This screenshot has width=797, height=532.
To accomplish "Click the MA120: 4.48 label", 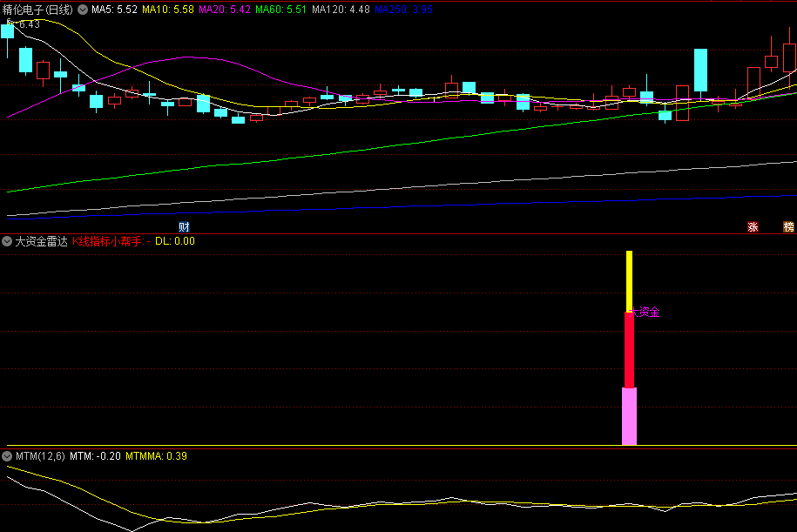I will (341, 10).
